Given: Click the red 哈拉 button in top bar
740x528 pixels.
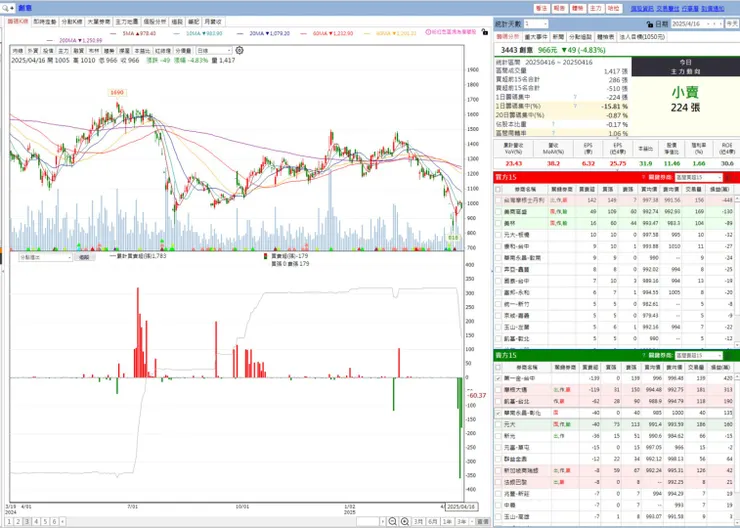Looking at the screenshot, I should pos(614,8).
